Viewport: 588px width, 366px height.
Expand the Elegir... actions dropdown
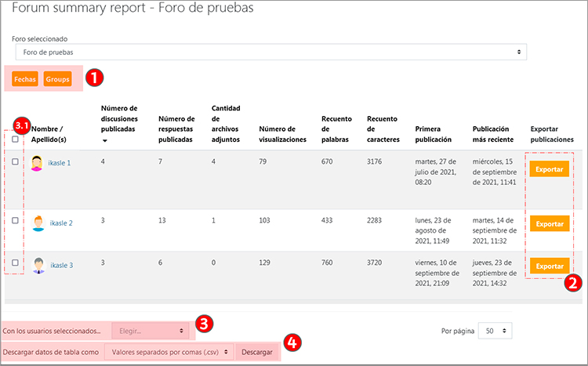[x=151, y=332]
